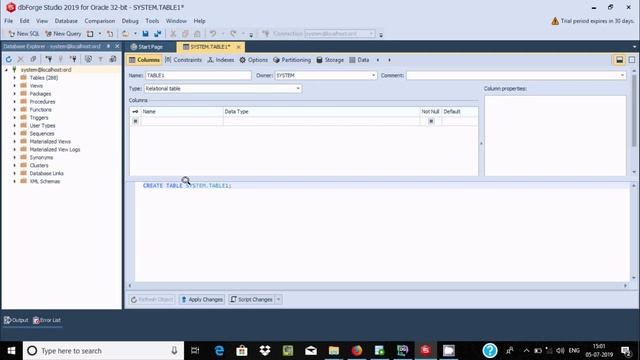Select the XML Schemas folder

[44, 181]
